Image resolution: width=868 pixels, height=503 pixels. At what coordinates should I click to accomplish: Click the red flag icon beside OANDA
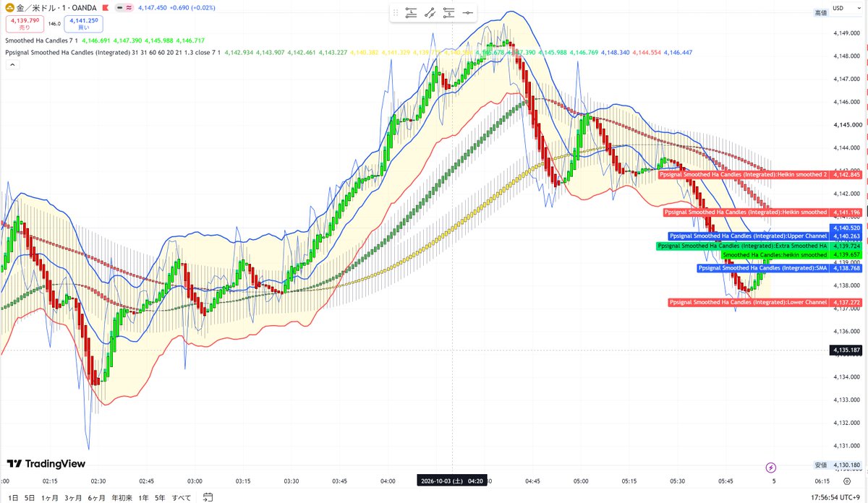click(x=106, y=7)
